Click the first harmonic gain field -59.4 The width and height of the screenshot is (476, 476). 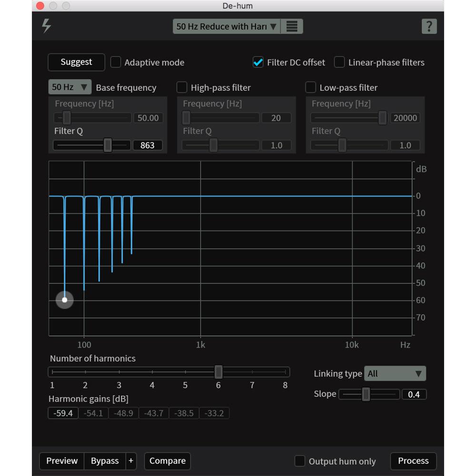tap(63, 413)
